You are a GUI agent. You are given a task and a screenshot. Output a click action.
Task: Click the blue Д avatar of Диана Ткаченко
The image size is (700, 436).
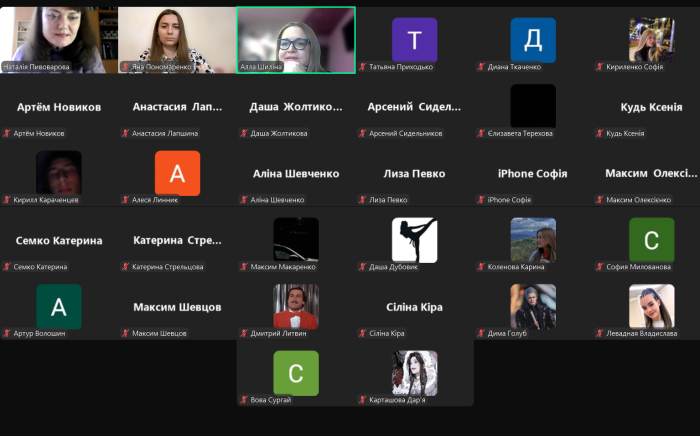[x=532, y=40]
